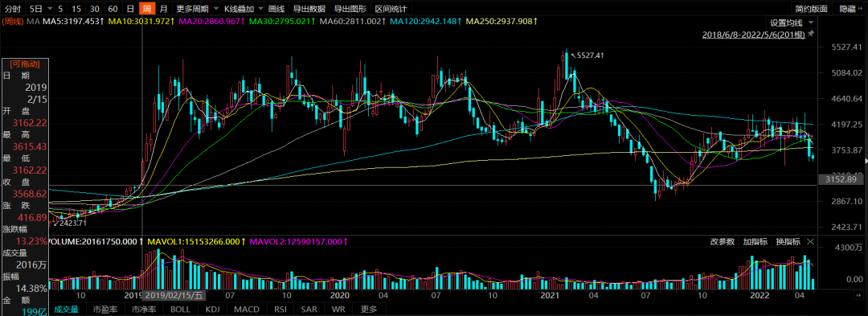This screenshot has height=316, width=868.
Task: Open the 设置均线 dropdown
Action: point(810,23)
